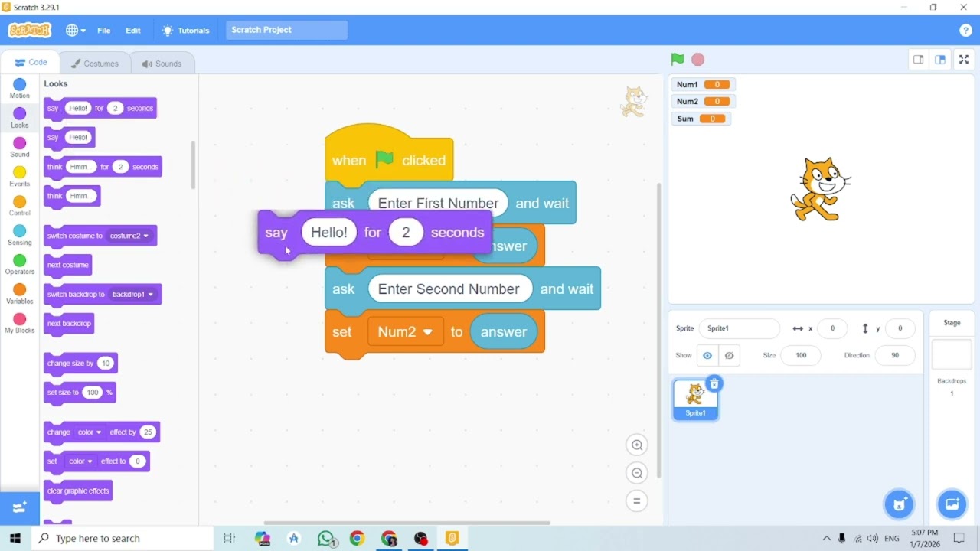This screenshot has height=551, width=980.
Task: Delete Sprite1 with the trash icon
Action: pos(714,384)
